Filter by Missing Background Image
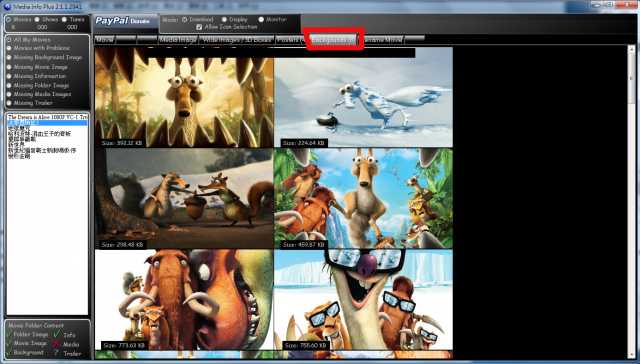Viewport: 640px width, 364px height. click(x=9, y=58)
